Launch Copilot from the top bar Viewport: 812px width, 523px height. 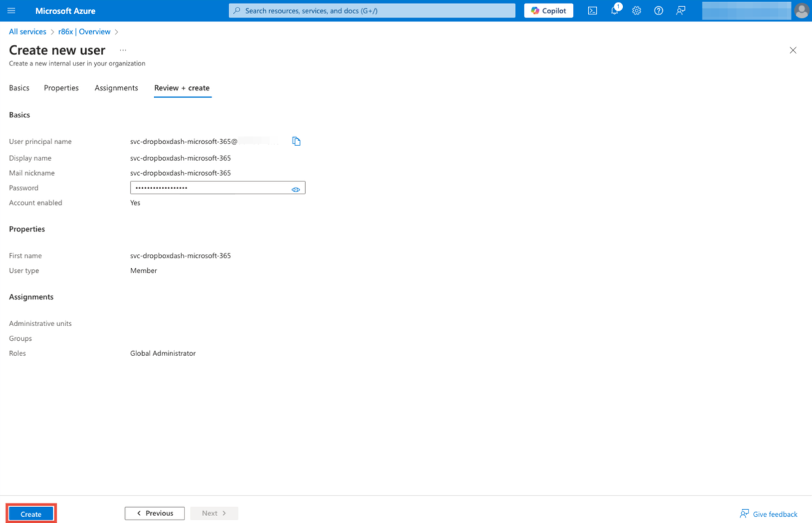547,10
